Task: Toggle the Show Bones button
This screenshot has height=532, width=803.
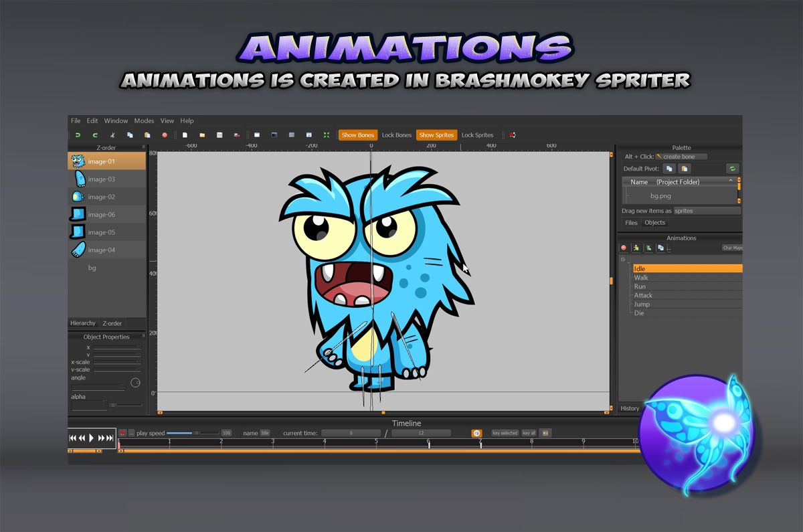Action: [x=358, y=135]
